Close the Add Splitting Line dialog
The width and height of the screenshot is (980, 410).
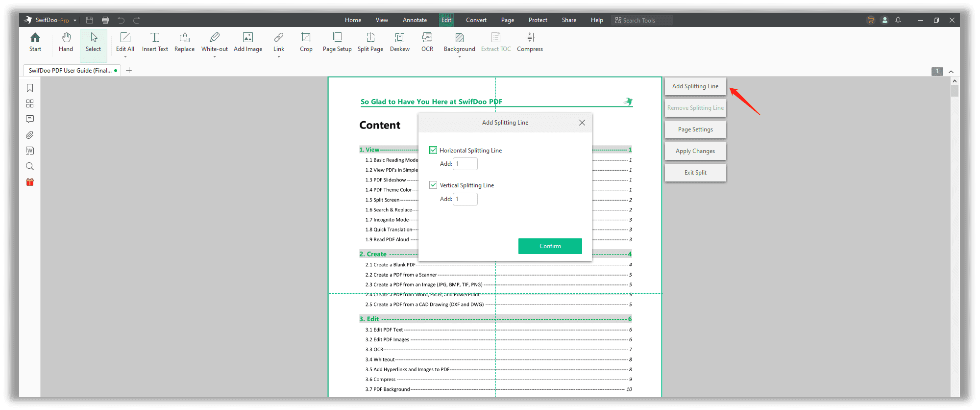(x=582, y=123)
